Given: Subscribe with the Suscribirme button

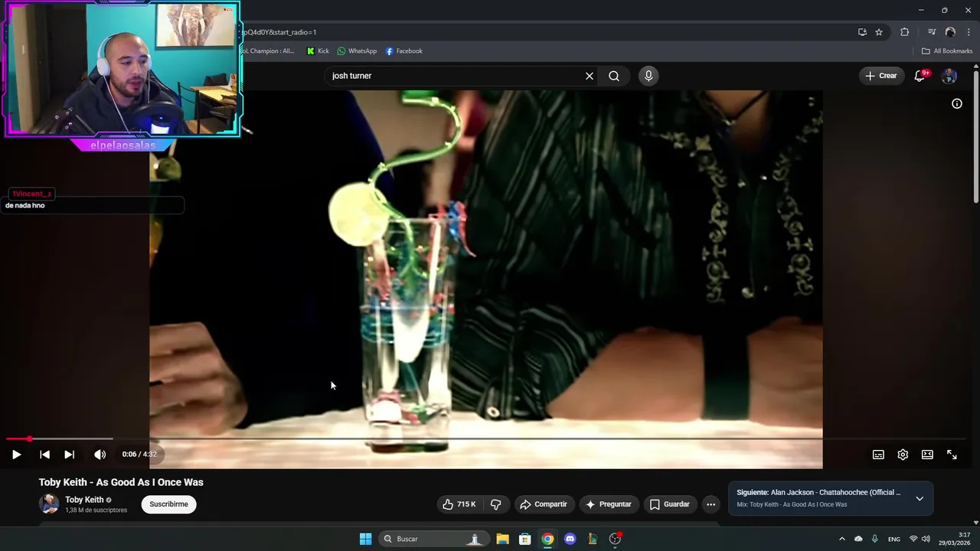Looking at the screenshot, I should (168, 504).
